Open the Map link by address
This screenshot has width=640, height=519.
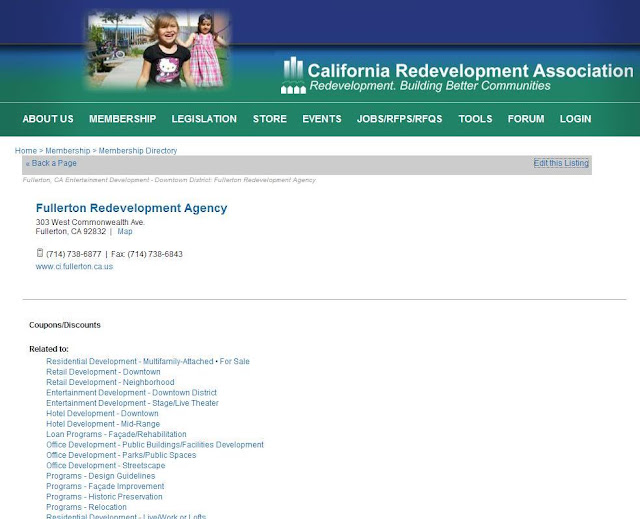point(125,231)
